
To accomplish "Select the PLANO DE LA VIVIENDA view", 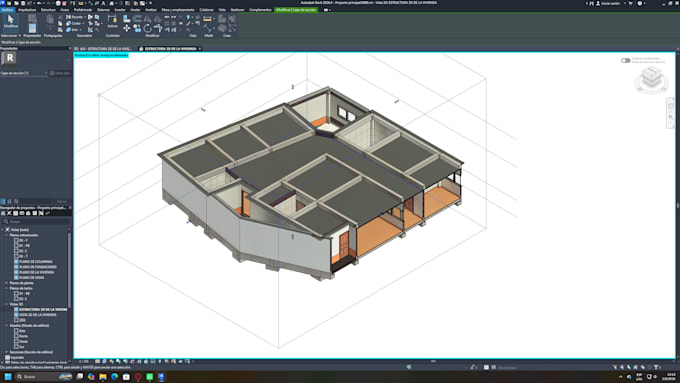I will tap(36, 272).
